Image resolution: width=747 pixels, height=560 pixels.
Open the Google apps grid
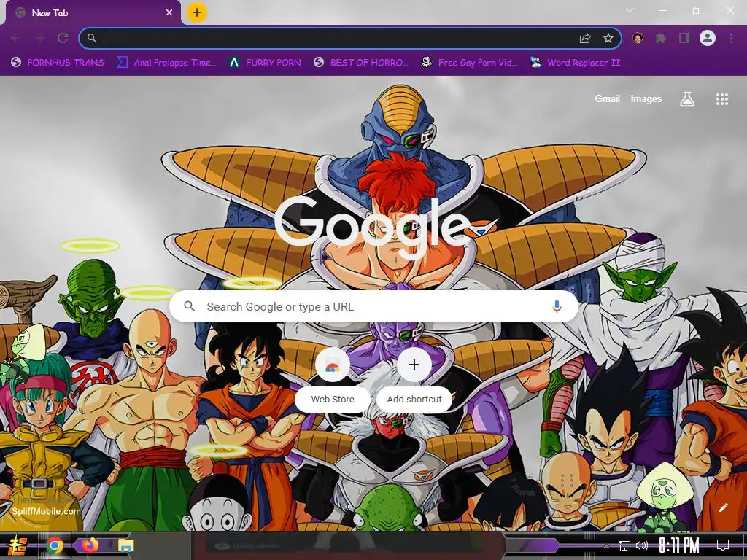pyautogui.click(x=722, y=99)
